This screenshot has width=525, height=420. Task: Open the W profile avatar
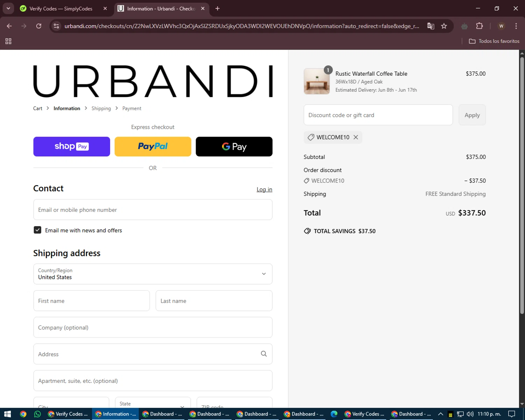pos(501,26)
